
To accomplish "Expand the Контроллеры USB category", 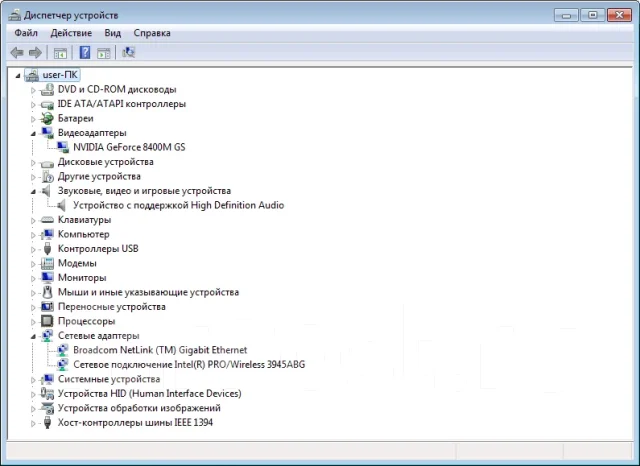I will pyautogui.click(x=33, y=249).
